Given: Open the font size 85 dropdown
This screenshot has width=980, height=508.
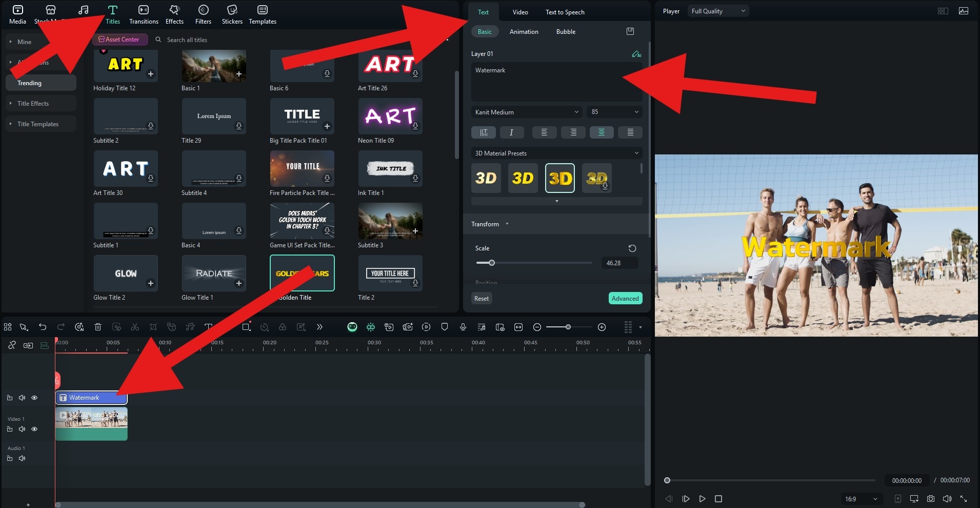Looking at the screenshot, I should pos(615,112).
